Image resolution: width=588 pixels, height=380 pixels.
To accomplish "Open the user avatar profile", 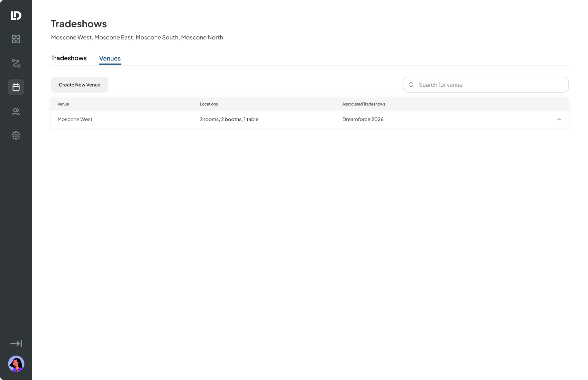I will [16, 364].
